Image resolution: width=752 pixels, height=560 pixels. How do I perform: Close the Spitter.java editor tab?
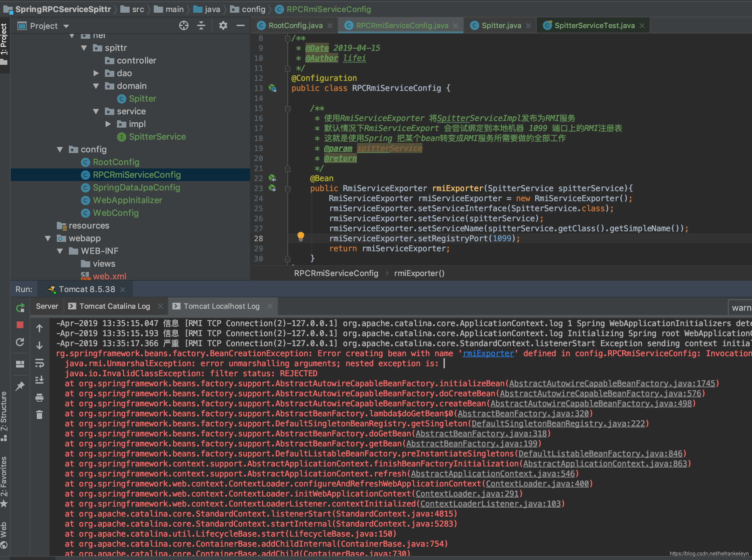pos(528,26)
